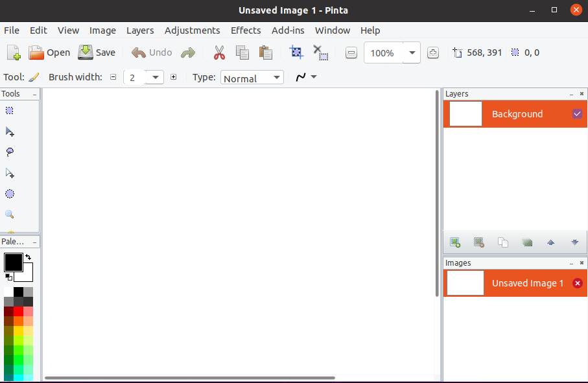Click Crop to Selection icon
Image resolution: width=588 pixels, height=383 pixels.
pyautogui.click(x=296, y=52)
